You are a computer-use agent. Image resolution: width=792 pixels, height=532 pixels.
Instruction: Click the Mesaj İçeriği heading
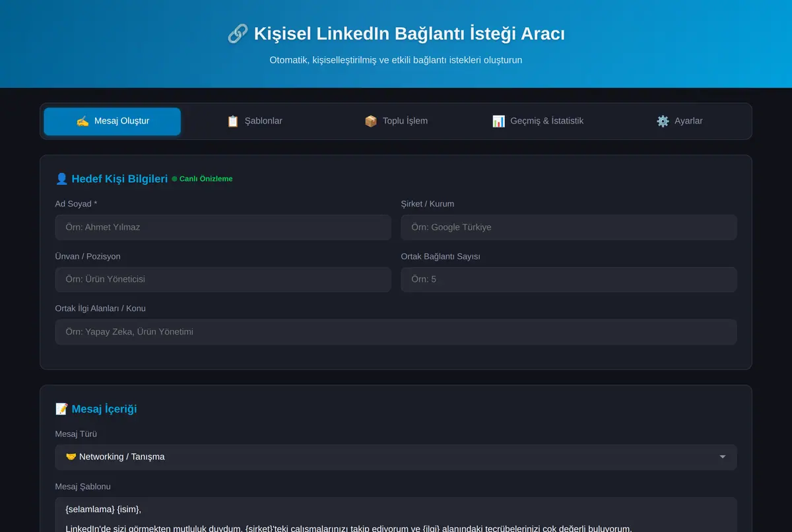(x=104, y=409)
